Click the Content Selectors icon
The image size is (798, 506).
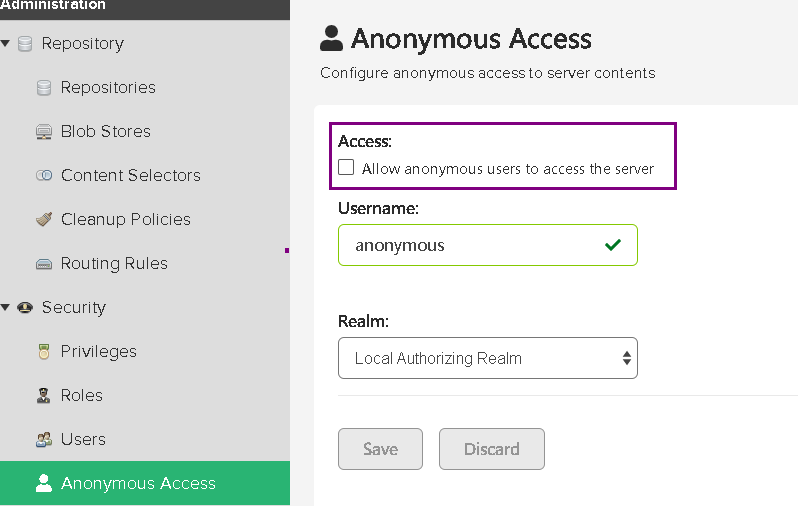(x=43, y=176)
